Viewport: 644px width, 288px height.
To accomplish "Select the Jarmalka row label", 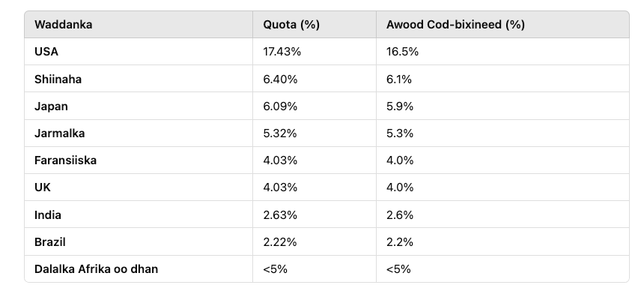I will (x=60, y=133).
